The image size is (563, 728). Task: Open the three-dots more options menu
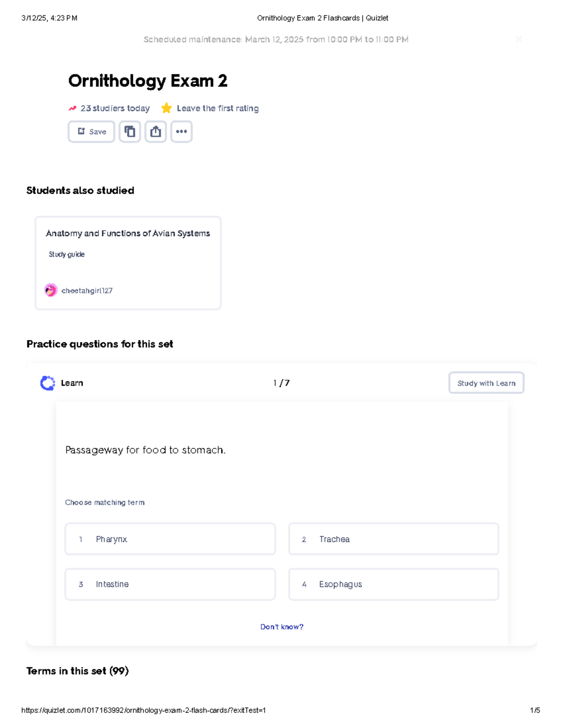click(x=182, y=132)
